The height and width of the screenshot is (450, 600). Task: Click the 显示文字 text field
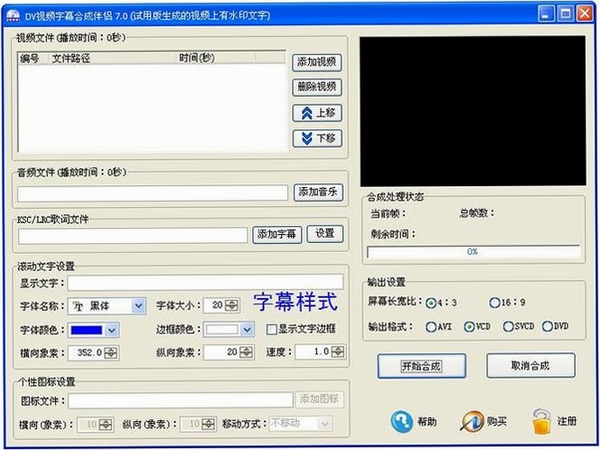205,283
